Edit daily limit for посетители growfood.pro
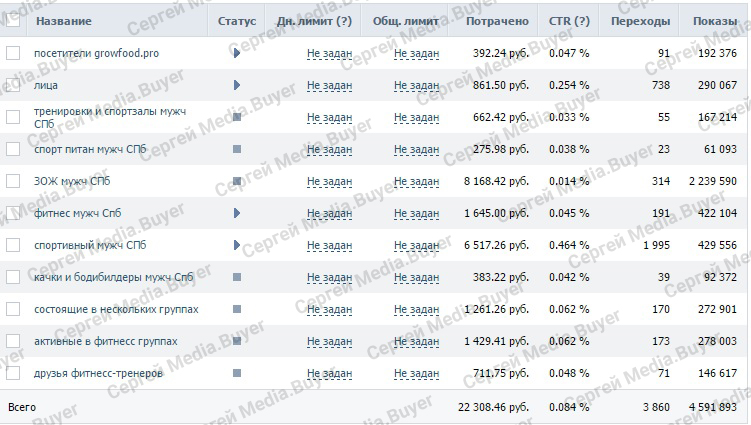This screenshot has height=425, width=751. [330, 54]
